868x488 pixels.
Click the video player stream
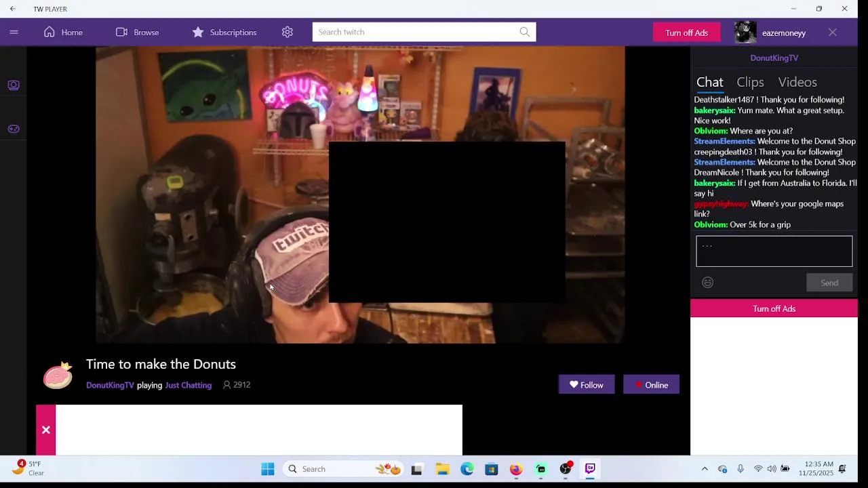pos(360,195)
